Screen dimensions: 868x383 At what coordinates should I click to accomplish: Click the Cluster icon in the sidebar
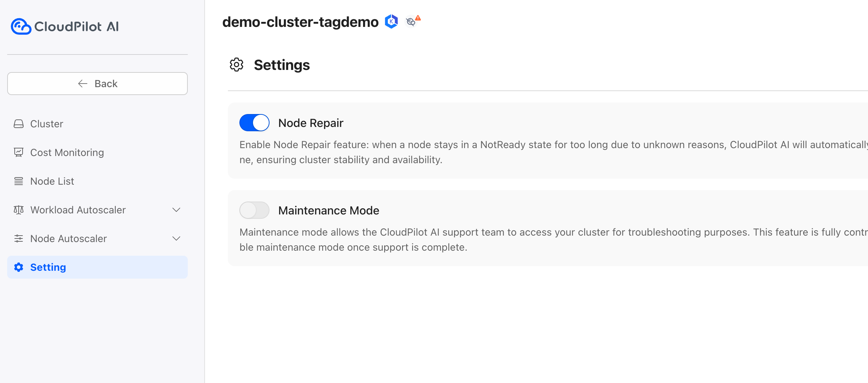[19, 124]
